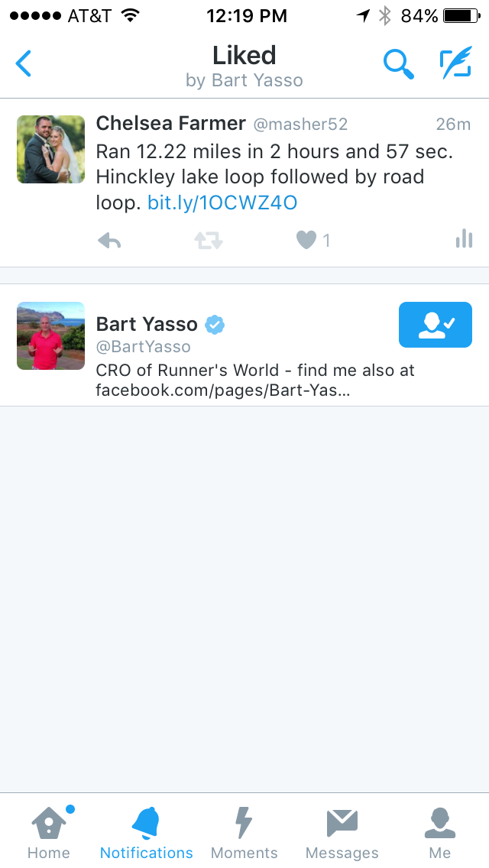Open the Moments tab
This screenshot has width=489, height=868.
tap(244, 831)
